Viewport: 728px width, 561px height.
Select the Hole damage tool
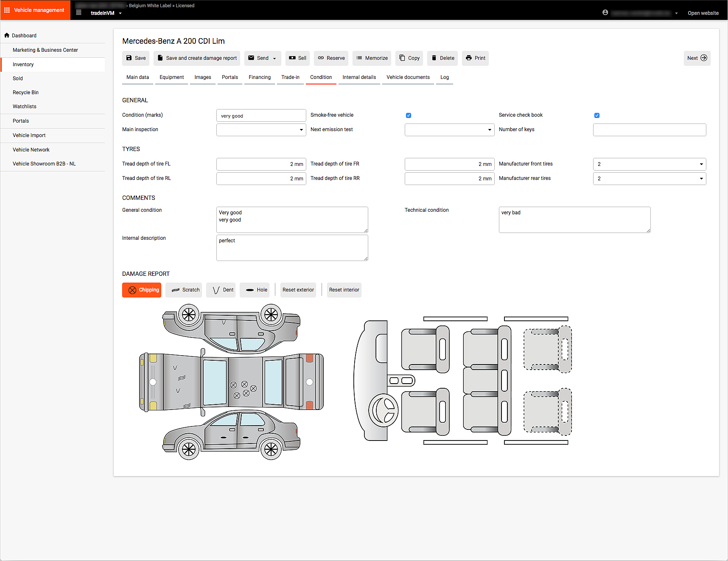pyautogui.click(x=255, y=290)
